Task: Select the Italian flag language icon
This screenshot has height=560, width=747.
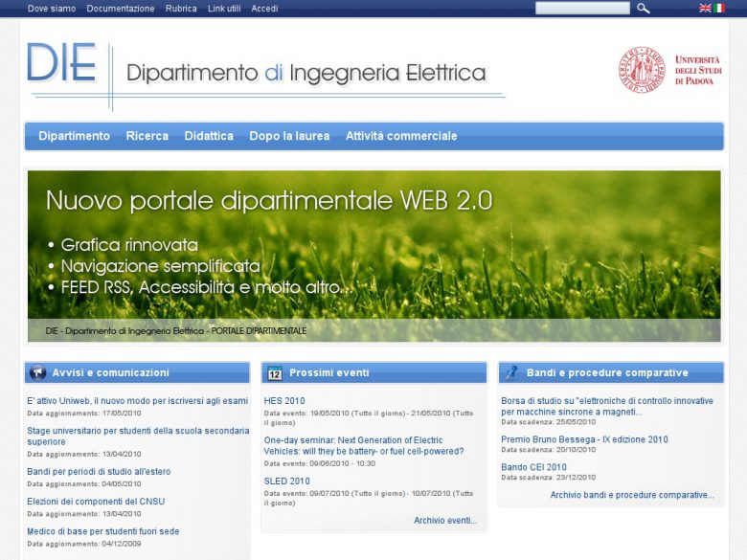Action: (x=719, y=8)
